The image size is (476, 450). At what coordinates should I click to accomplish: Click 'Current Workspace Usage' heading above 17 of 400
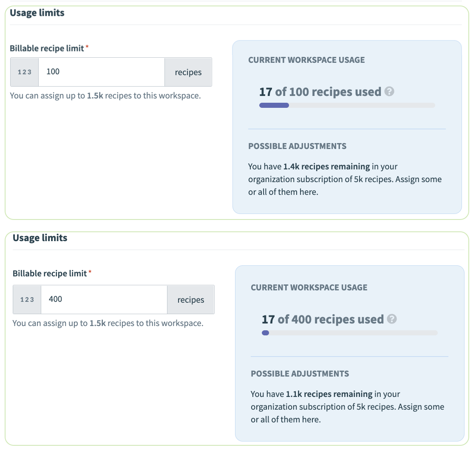coord(309,287)
